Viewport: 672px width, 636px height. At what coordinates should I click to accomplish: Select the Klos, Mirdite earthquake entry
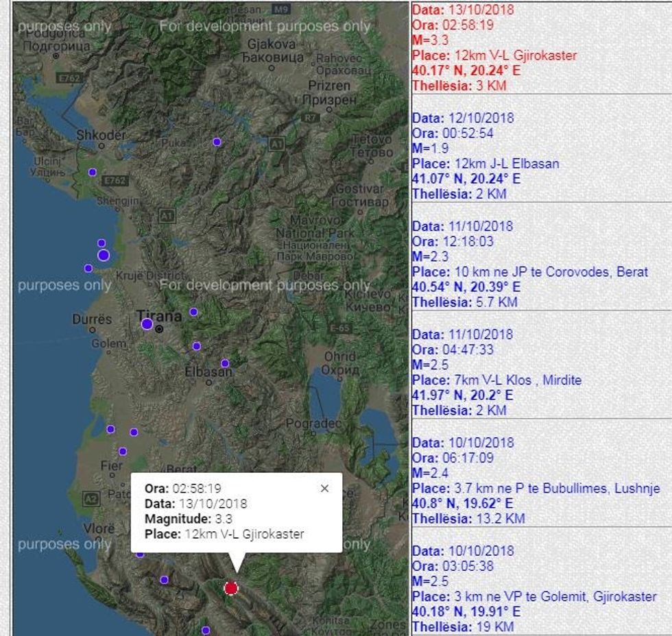pos(496,373)
